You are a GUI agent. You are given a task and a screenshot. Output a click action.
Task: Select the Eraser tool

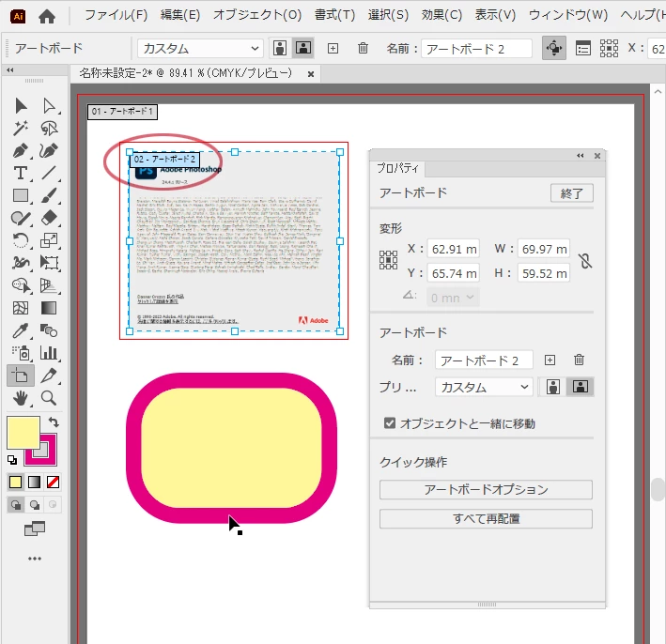[49, 218]
